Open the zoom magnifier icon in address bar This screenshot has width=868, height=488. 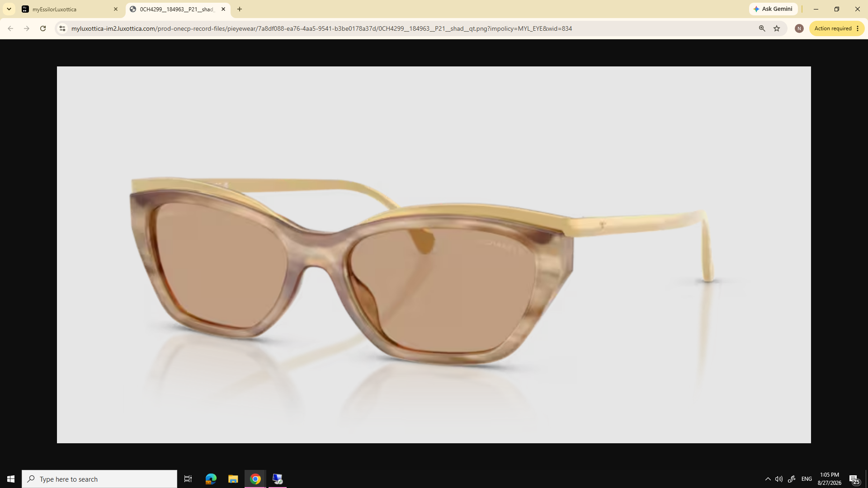[x=762, y=28]
